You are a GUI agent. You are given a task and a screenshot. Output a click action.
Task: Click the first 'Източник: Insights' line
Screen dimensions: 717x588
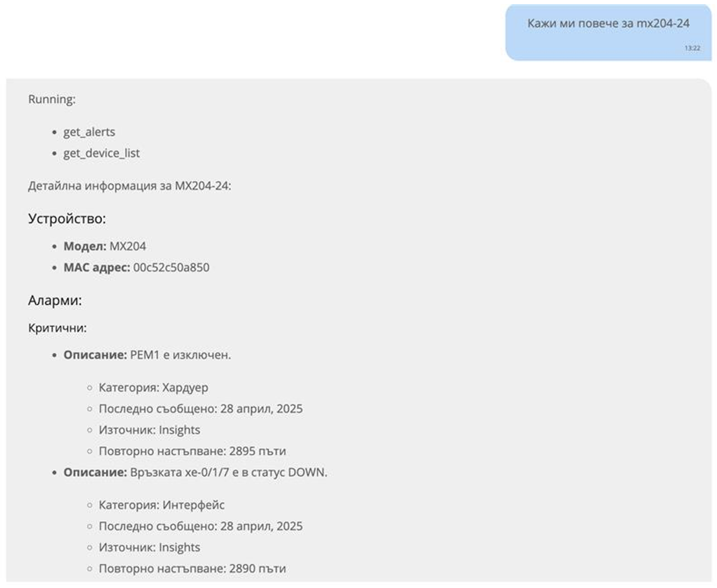point(149,430)
